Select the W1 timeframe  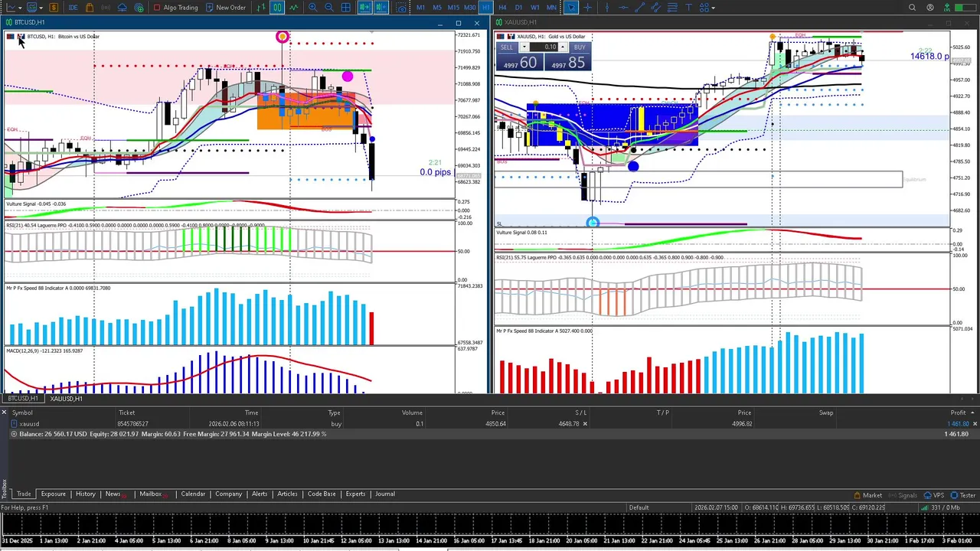(534, 8)
